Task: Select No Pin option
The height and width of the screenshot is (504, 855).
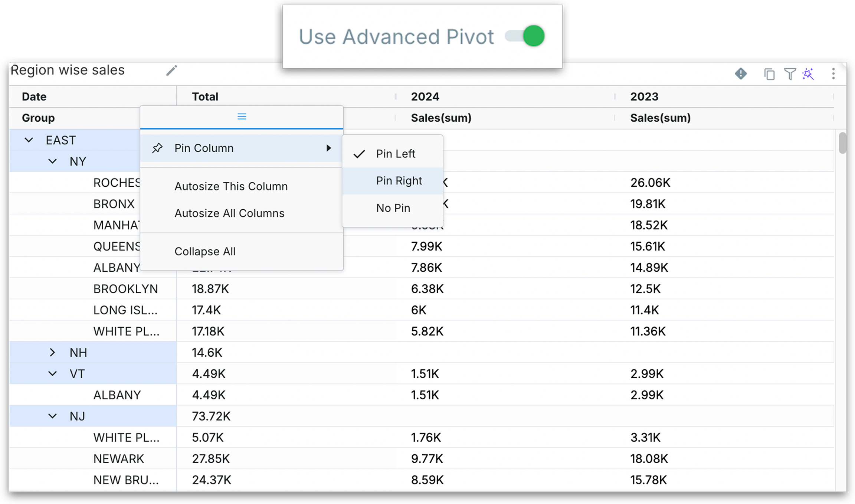Action: click(393, 208)
